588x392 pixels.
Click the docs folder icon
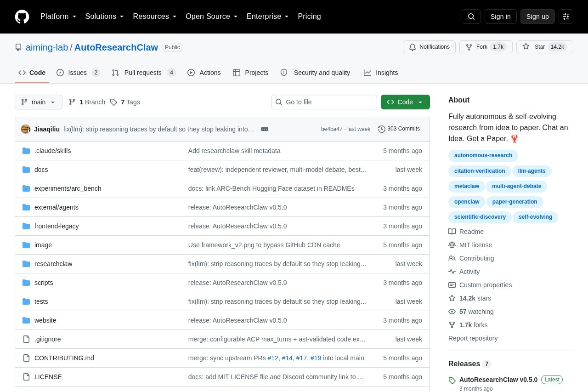[26, 170]
